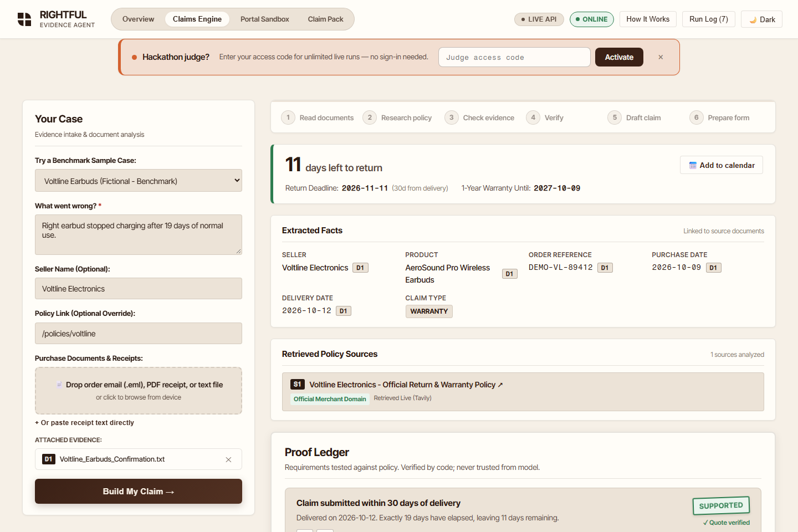Click Or paste receipt text directly

click(84, 423)
